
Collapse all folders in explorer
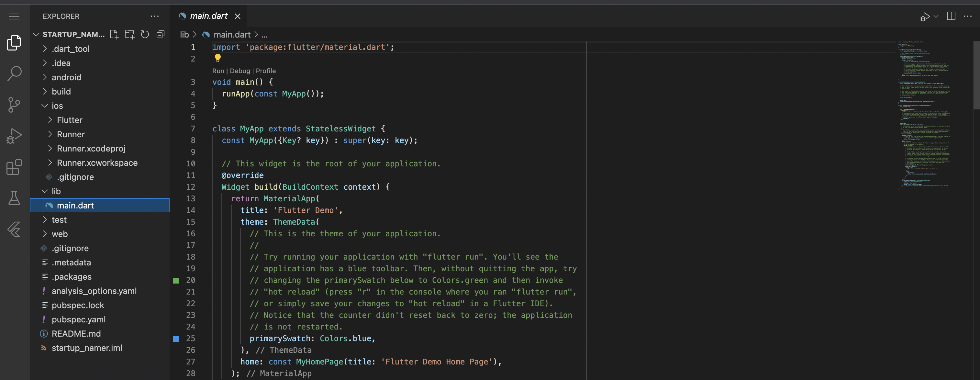point(161,35)
